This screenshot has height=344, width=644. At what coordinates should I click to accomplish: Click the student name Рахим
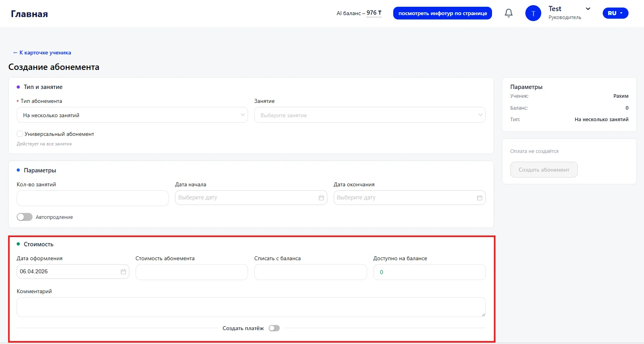[x=621, y=96]
